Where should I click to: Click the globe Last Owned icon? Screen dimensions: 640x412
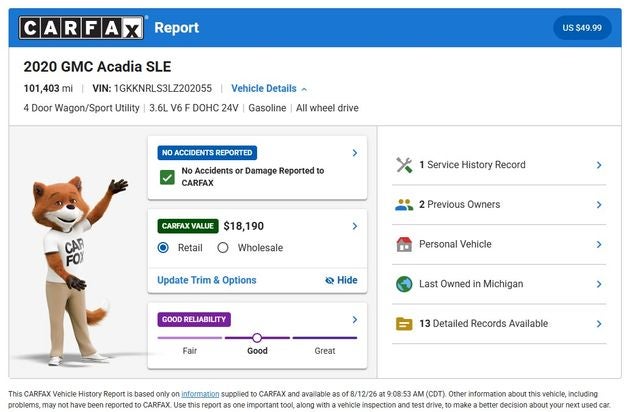point(404,284)
